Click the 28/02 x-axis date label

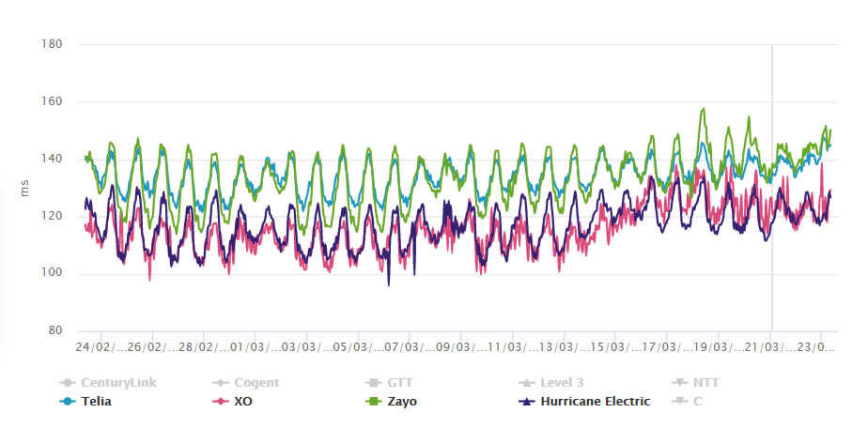[x=204, y=347]
